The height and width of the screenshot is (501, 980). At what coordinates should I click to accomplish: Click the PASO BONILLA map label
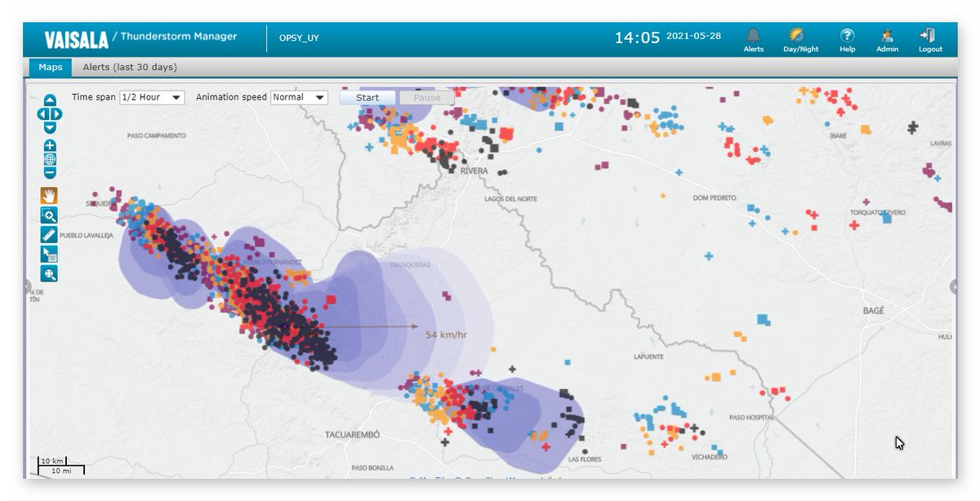[x=372, y=468]
